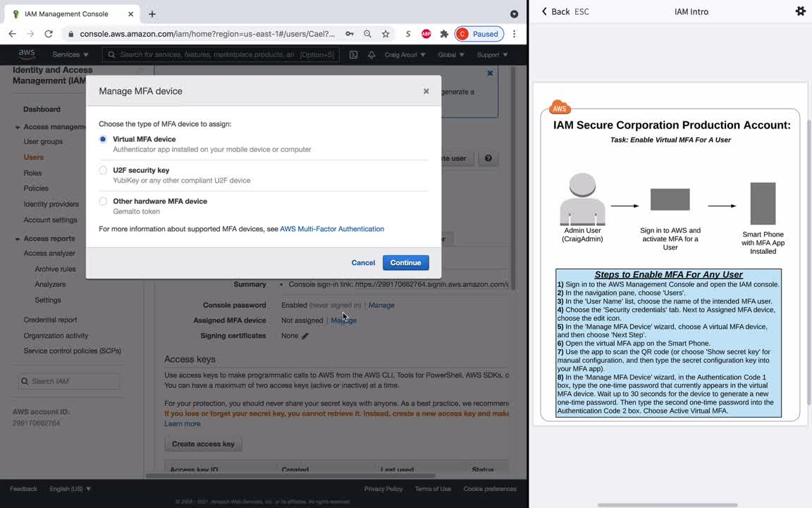
Task: Open the Services dropdown menu
Action: (x=70, y=54)
